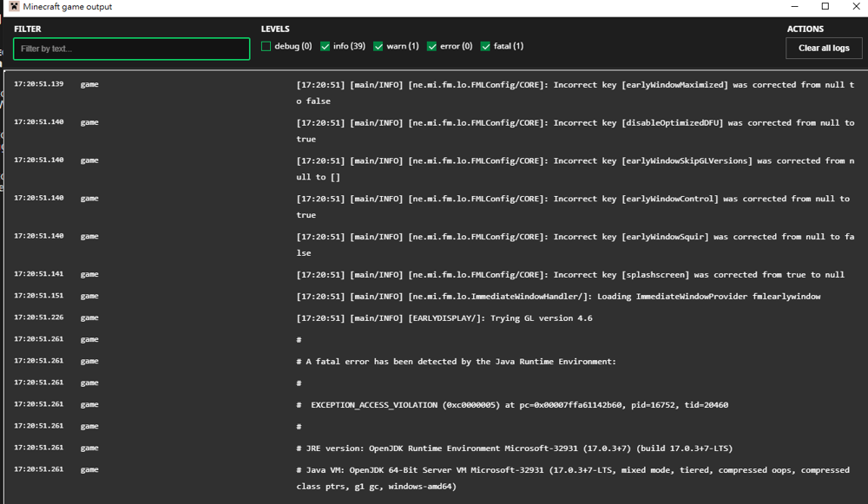Select the 'Trying GL version 4.6' log entry
The height and width of the screenshot is (504, 868).
444,318
